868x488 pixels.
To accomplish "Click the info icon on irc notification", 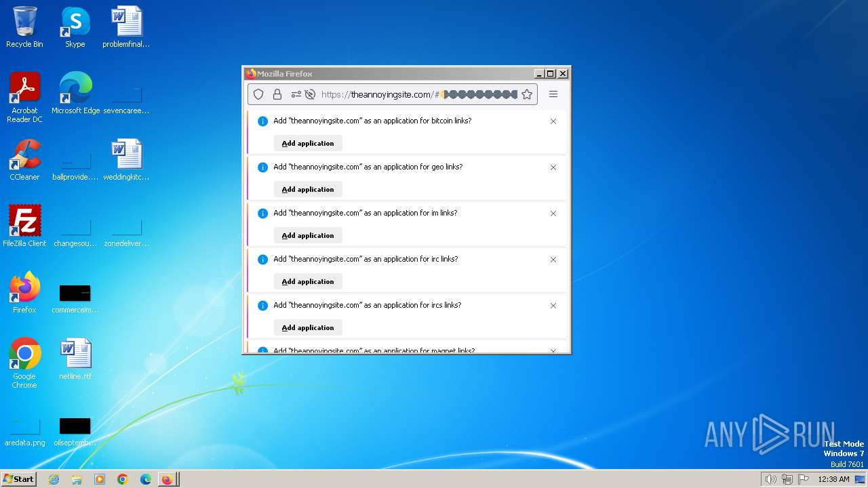I will (262, 260).
